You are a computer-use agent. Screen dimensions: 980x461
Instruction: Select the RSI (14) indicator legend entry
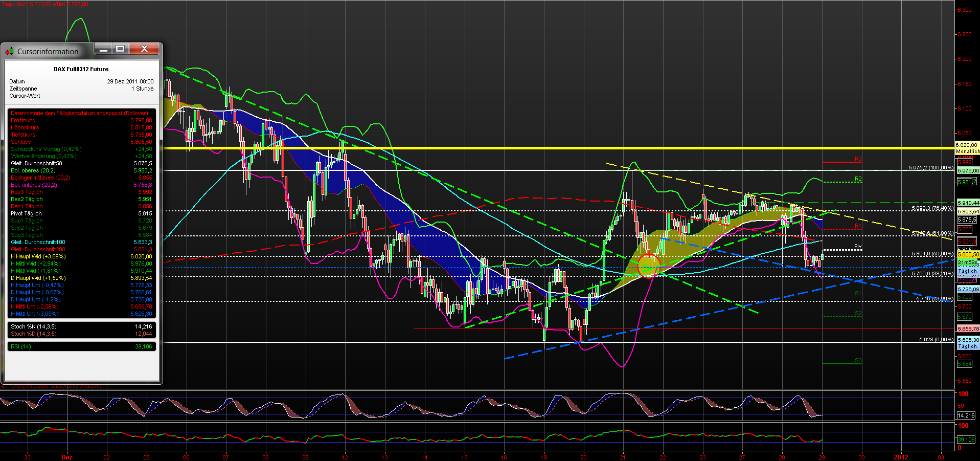[20, 346]
